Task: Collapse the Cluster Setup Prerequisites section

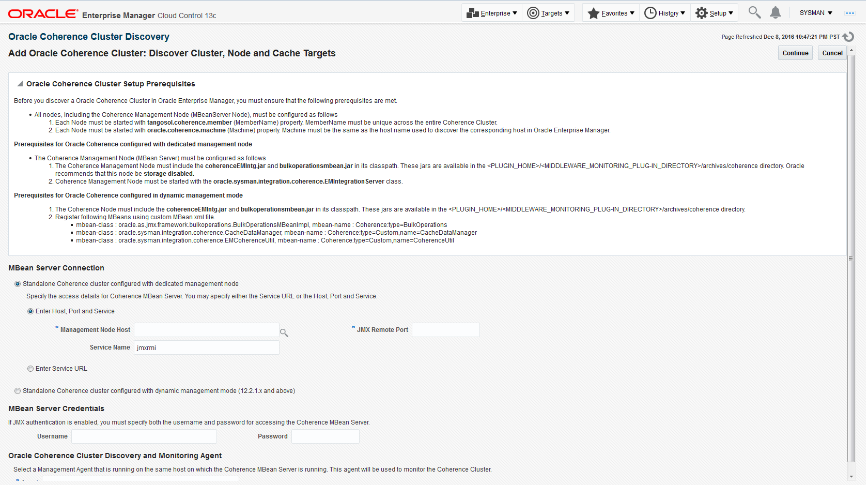Action: tap(20, 84)
